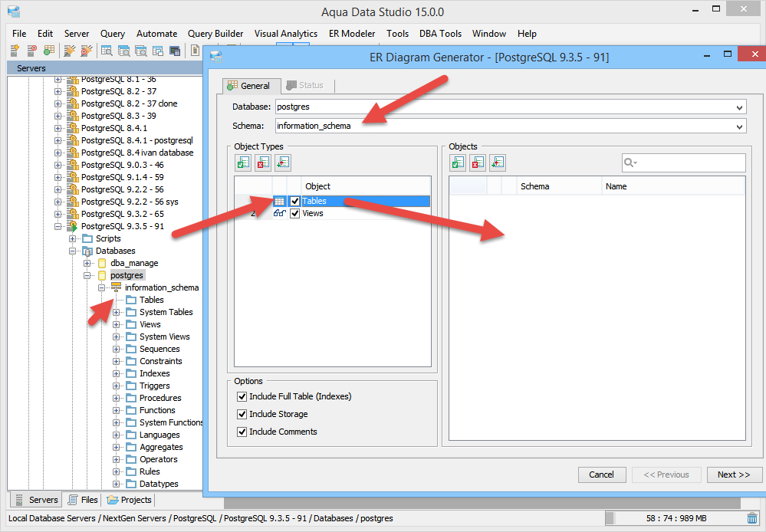Toggle Include Full Table (Indexes) option

tap(242, 396)
